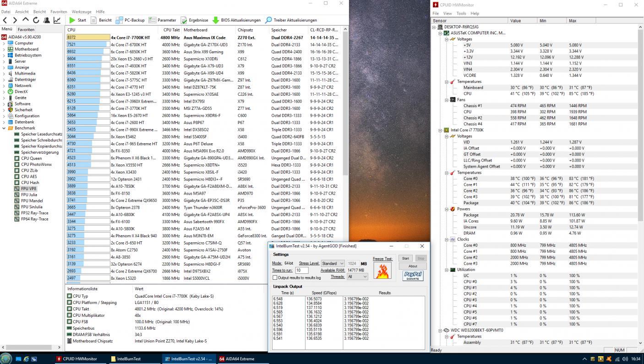Click the IntelBurnTest flame icon
The image size is (644, 364).
pyautogui.click(x=382, y=271)
